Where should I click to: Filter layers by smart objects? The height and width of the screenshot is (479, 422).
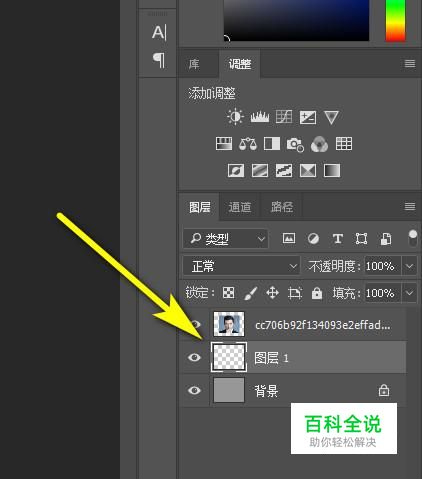click(386, 239)
